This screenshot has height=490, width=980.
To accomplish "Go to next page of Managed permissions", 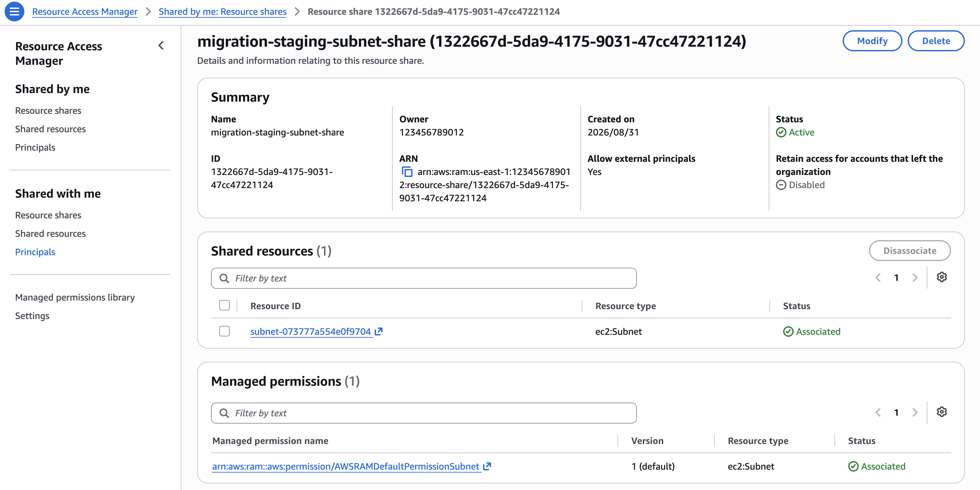I will (x=915, y=413).
